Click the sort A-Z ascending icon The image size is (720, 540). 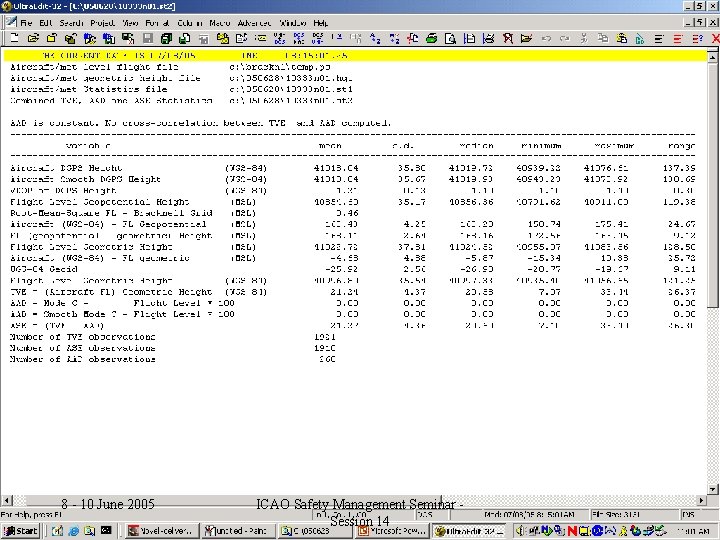(x=375, y=39)
